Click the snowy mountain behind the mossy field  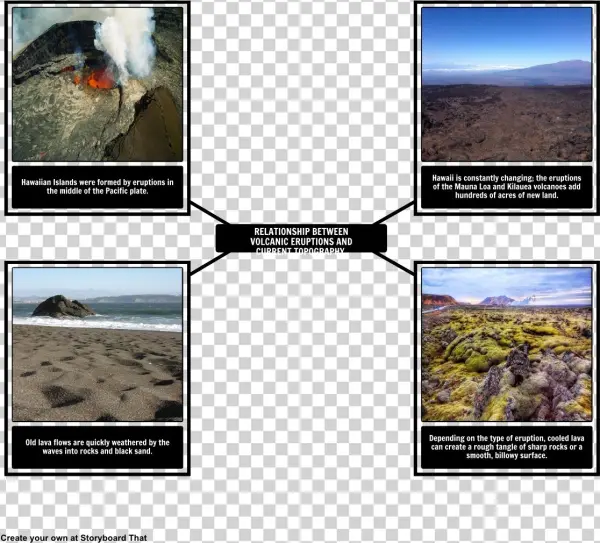(x=498, y=299)
